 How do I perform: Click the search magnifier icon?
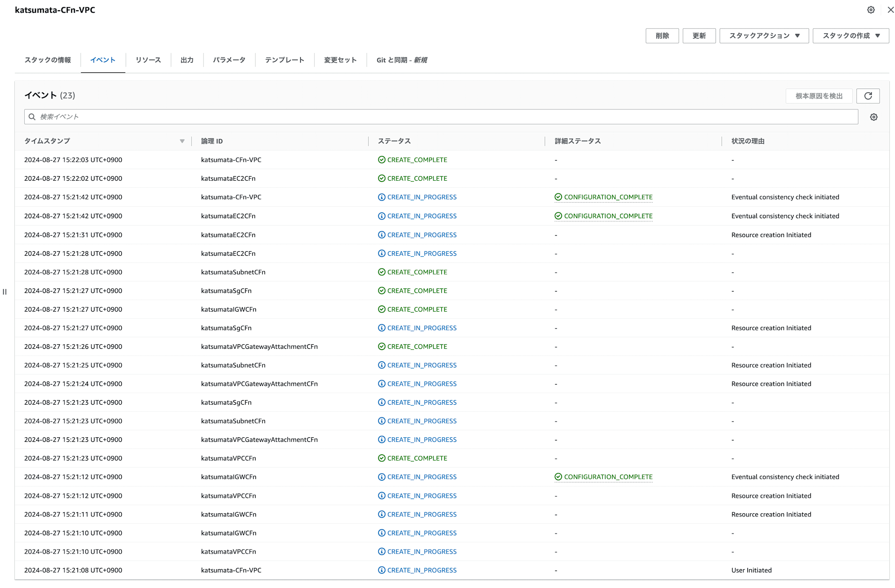pyautogui.click(x=32, y=117)
